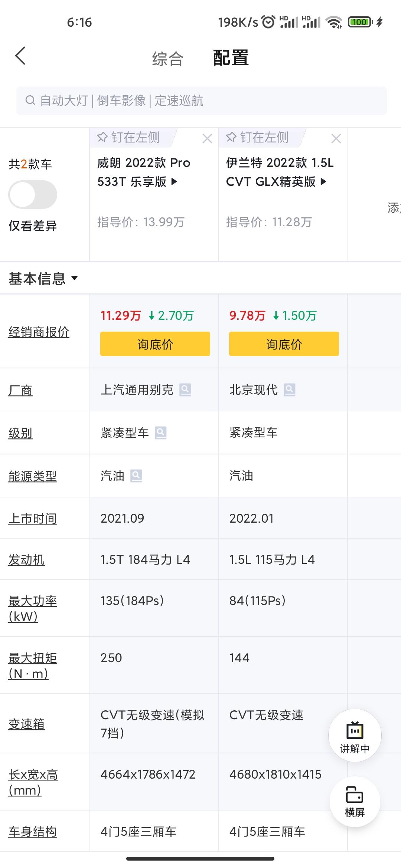Tap the 讲解中 floating button
The height and width of the screenshot is (868, 401).
355,735
